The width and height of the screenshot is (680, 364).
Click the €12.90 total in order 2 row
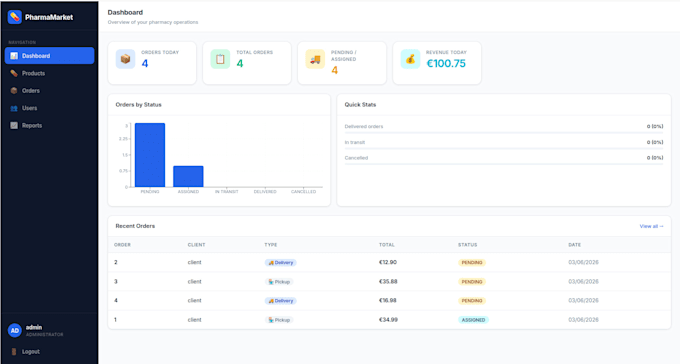[388, 262]
